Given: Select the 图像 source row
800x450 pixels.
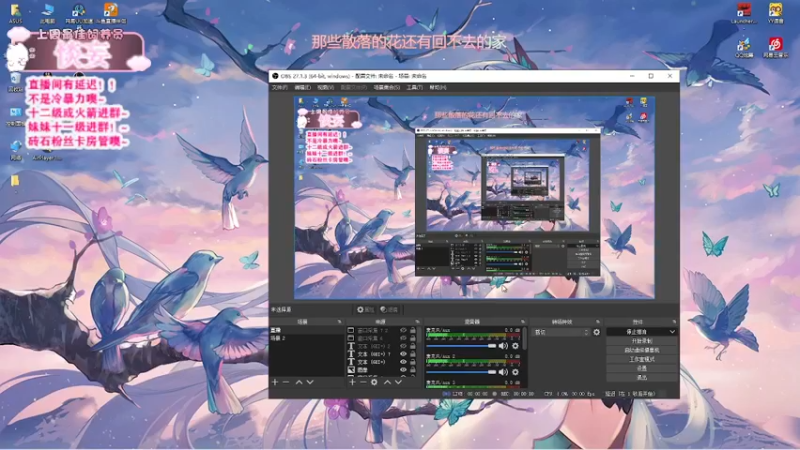Looking at the screenshot, I should click(382, 370).
